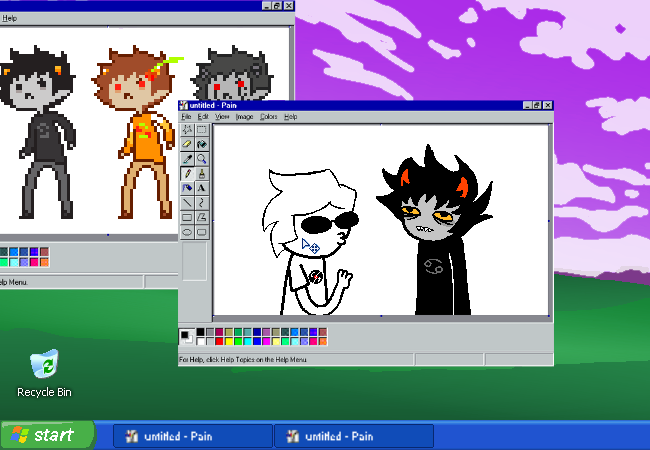The height and width of the screenshot is (450, 650).
Task: Select the orange swatch in back window palette
Action: coord(44,262)
